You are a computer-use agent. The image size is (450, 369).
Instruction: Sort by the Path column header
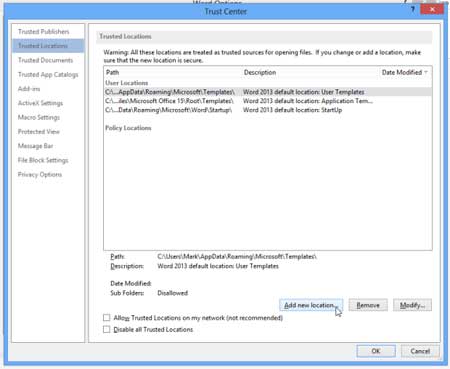point(173,72)
